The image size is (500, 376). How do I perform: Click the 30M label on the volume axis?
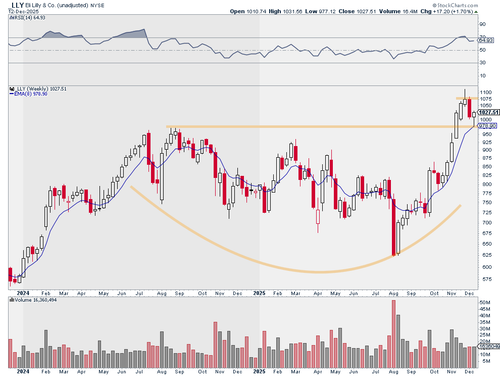(485, 328)
